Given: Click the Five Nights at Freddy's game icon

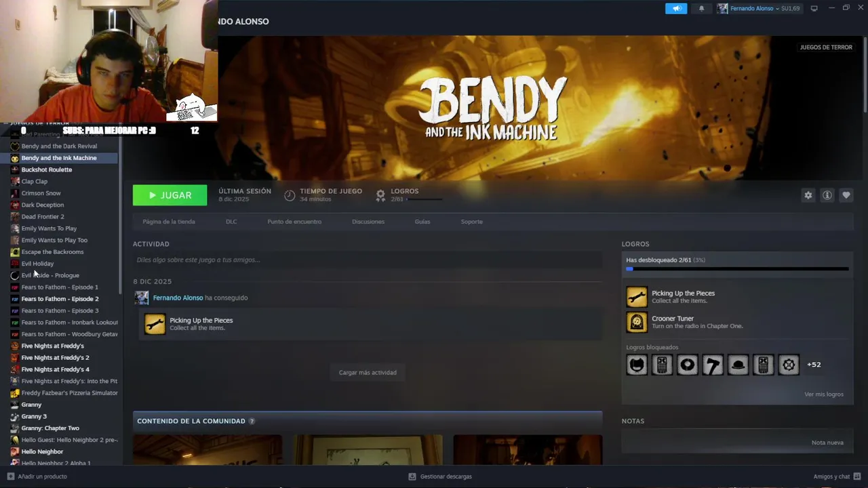Looking at the screenshot, I should (15, 346).
